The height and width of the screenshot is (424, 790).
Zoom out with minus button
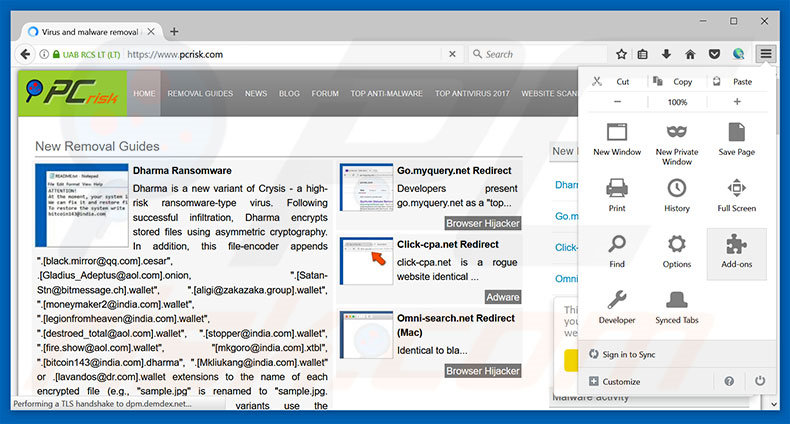coord(617,102)
